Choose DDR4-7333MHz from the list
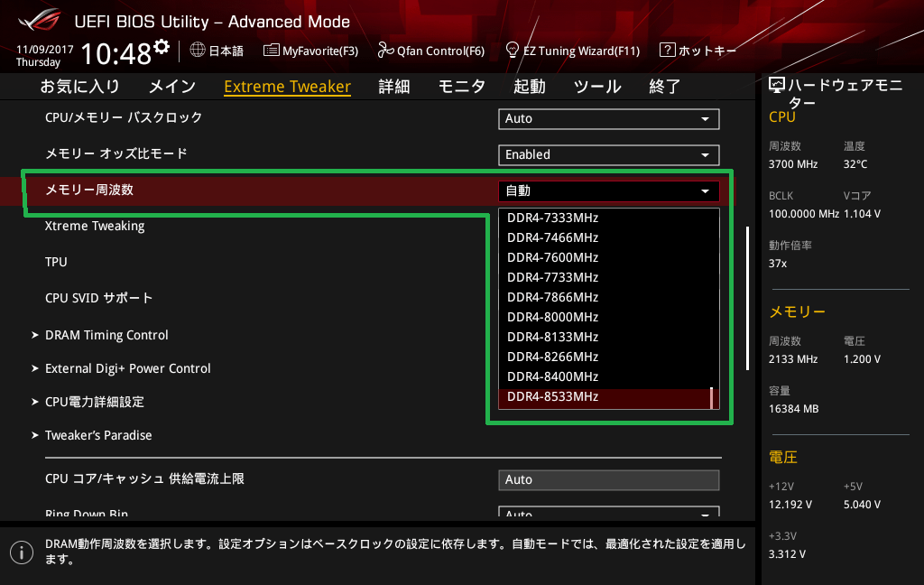 point(609,218)
